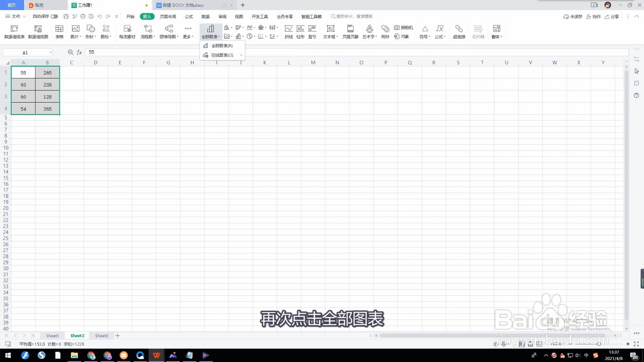The width and height of the screenshot is (644, 362).
Task: Switch to Sheet1 worksheet tab
Action: 52,336
